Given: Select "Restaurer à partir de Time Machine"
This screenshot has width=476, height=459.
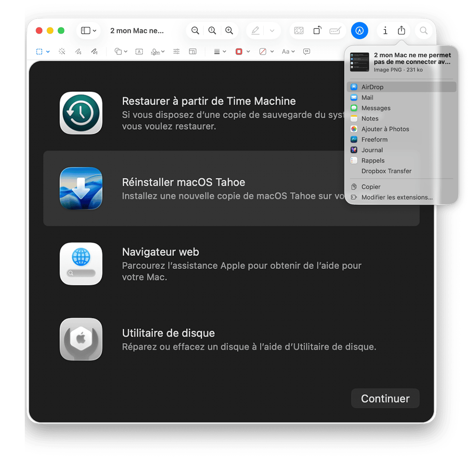Looking at the screenshot, I should (x=231, y=113).
